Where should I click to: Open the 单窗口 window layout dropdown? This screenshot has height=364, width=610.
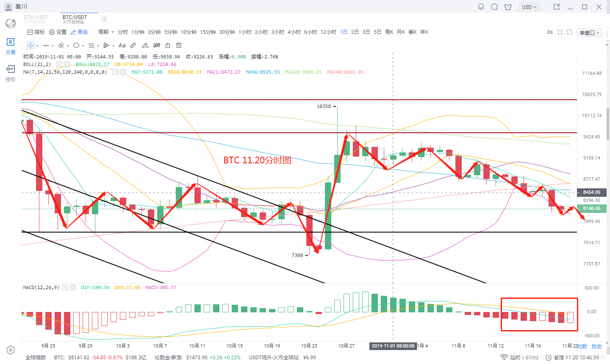point(590,33)
